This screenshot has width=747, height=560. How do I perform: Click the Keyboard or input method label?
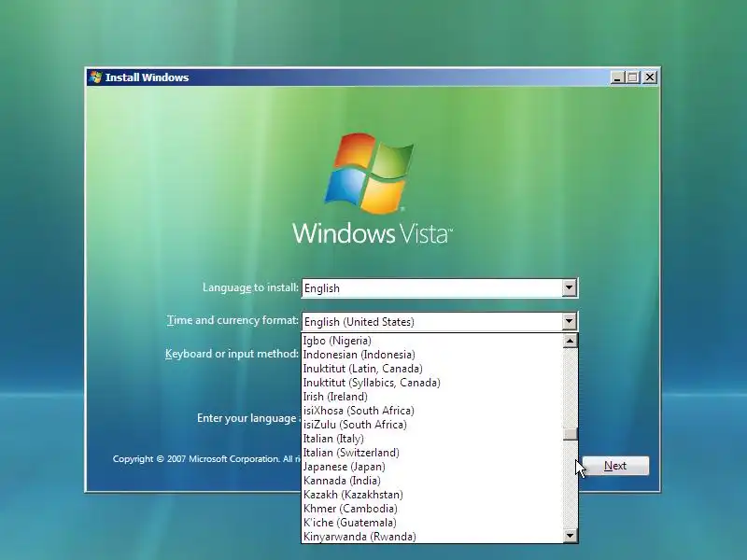232,354
